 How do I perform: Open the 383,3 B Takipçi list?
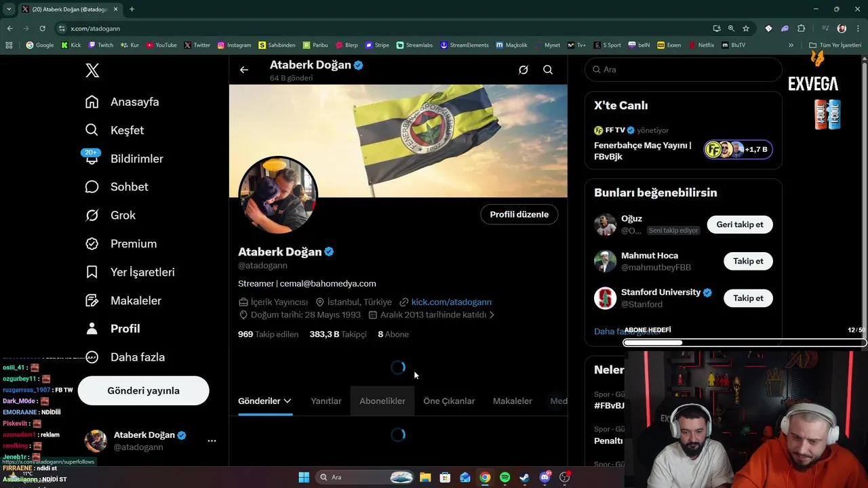(338, 334)
